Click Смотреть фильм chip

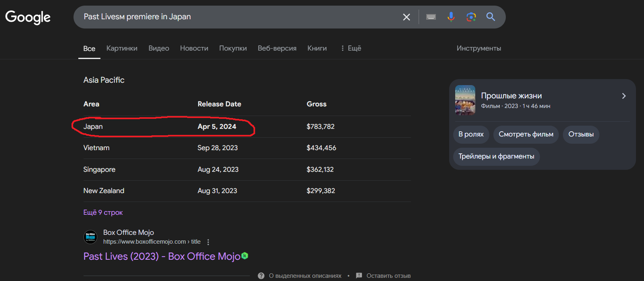point(526,134)
